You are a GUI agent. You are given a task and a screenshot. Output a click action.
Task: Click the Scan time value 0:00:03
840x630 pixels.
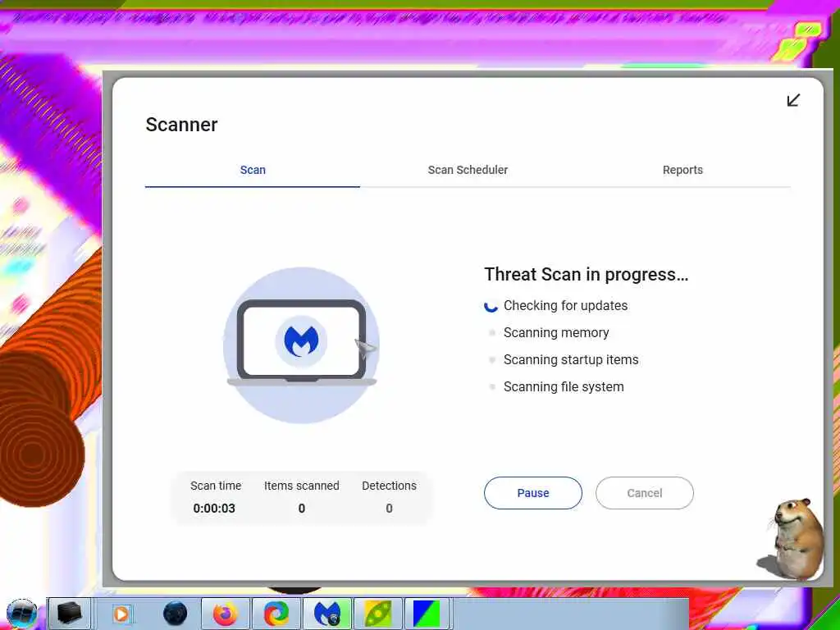point(214,509)
